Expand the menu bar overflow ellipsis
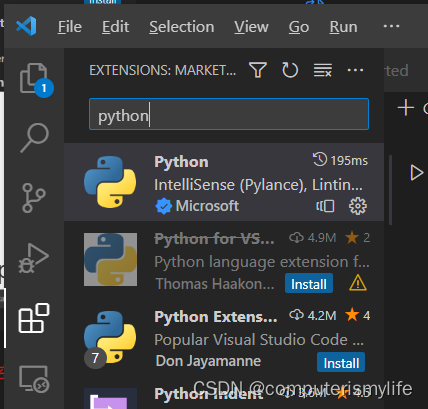This screenshot has width=428, height=409. [x=391, y=26]
